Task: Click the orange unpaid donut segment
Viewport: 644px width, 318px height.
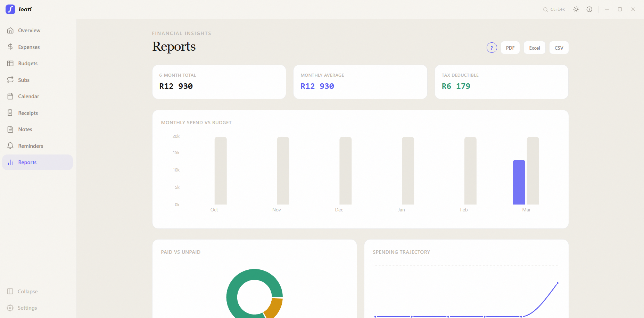Action: click(x=274, y=308)
